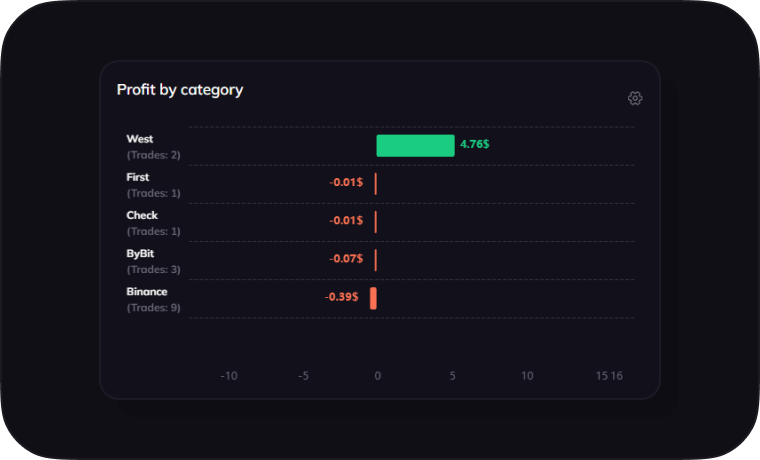The width and height of the screenshot is (760, 460).
Task: Click the 0 axis tick label
Action: pyautogui.click(x=377, y=376)
